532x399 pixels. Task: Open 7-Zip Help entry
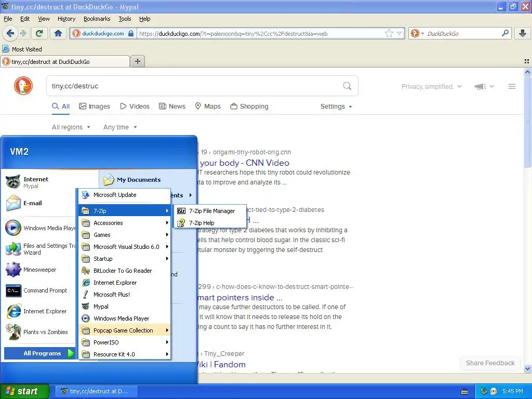(x=210, y=222)
